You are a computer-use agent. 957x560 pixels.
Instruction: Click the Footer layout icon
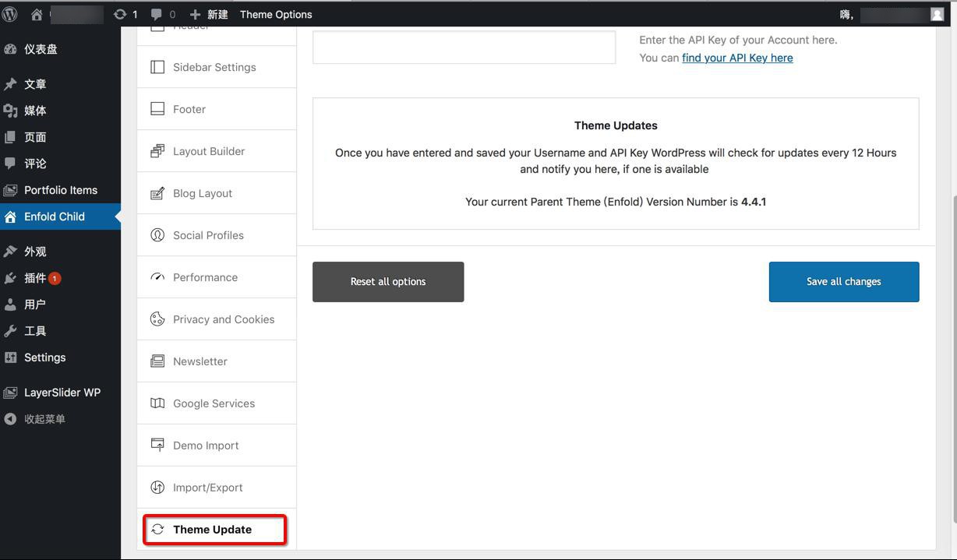[157, 109]
